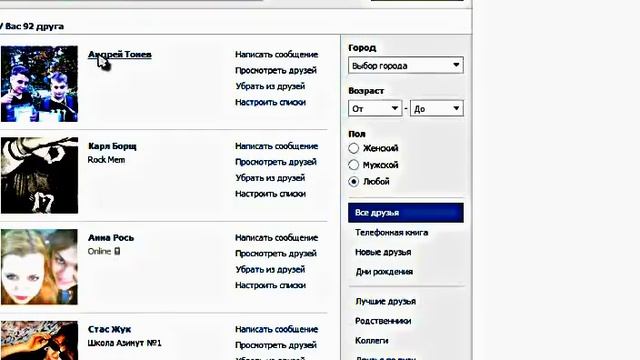Open Стас Жук profile link
The image size is (640, 360).
coord(109,329)
